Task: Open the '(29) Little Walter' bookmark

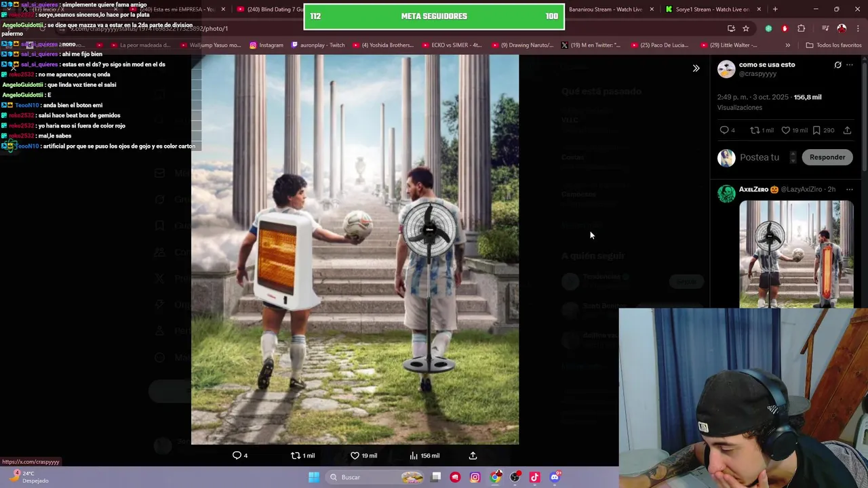Action: click(728, 45)
